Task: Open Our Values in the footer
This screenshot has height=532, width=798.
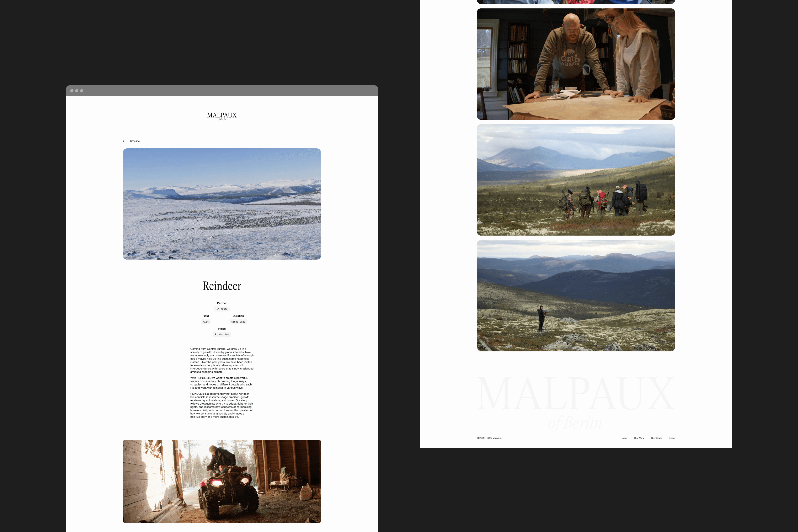Action: (x=656, y=438)
